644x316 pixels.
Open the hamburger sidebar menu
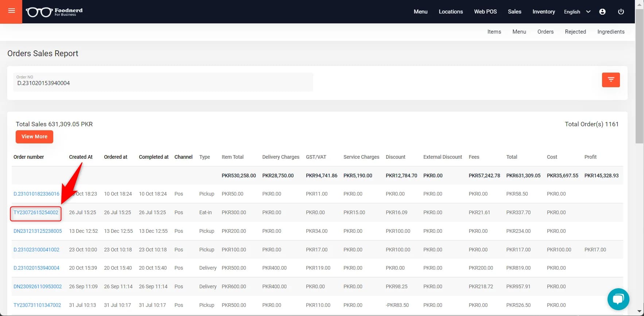11,11
